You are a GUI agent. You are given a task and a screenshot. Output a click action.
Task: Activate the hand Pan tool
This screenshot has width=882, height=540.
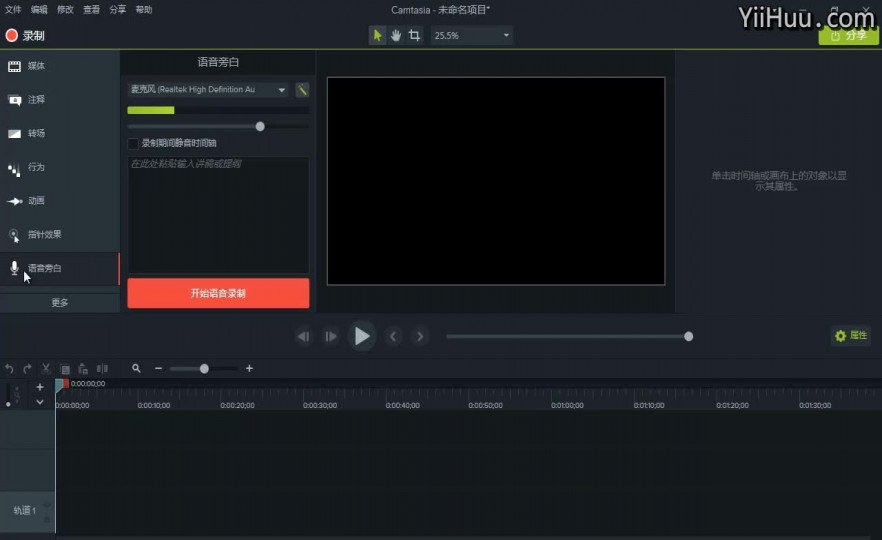pyautogui.click(x=396, y=35)
